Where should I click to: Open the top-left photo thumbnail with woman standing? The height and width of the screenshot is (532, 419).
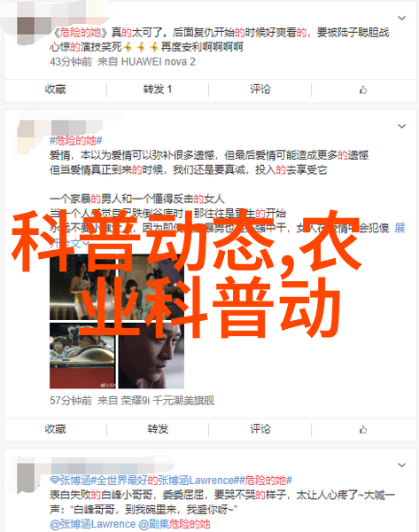click(x=82, y=287)
